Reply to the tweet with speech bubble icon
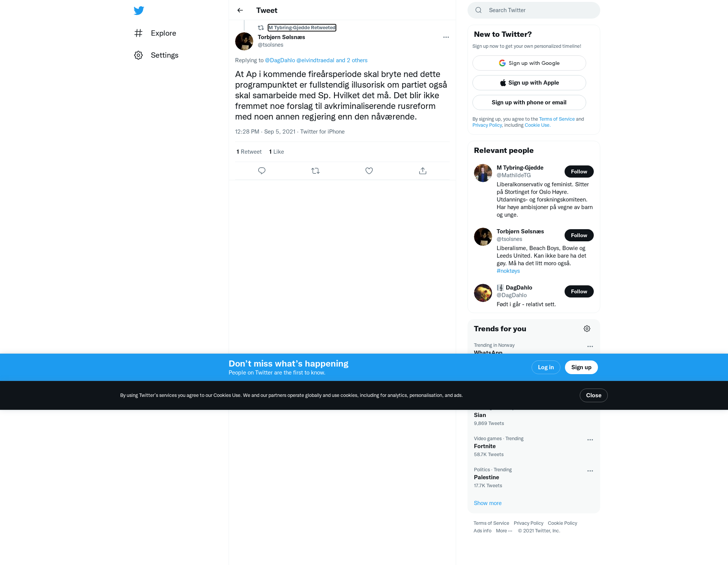The height and width of the screenshot is (565, 728). pos(262,171)
